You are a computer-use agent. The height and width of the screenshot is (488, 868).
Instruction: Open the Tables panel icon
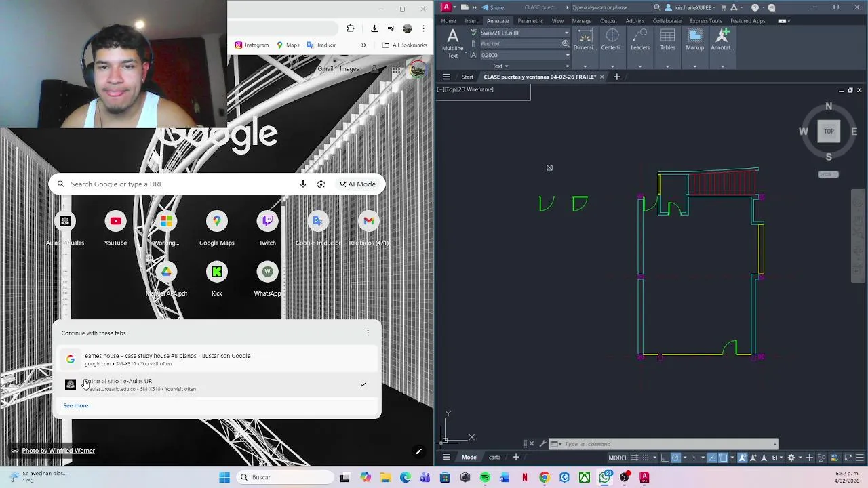(667, 40)
